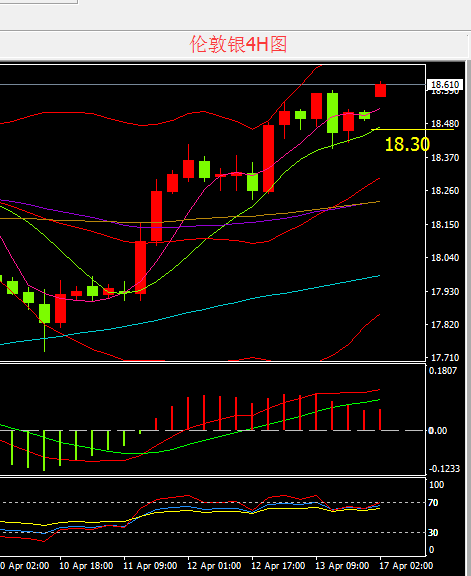Click the 17 Apr 02:00 time label
This screenshot has width=471, height=576.
click(x=406, y=566)
